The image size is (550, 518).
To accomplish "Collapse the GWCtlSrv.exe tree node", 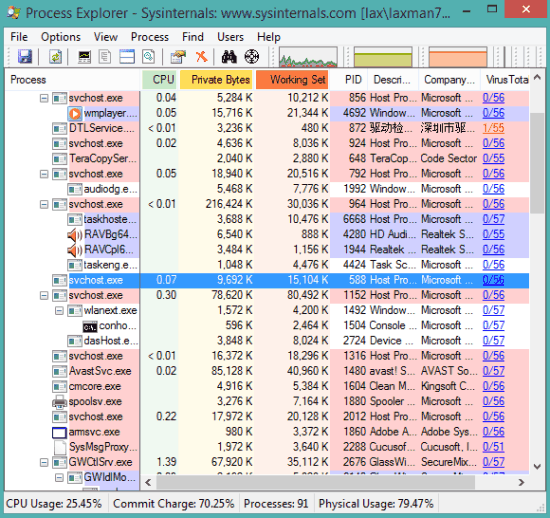I will pyautogui.click(x=44, y=463).
